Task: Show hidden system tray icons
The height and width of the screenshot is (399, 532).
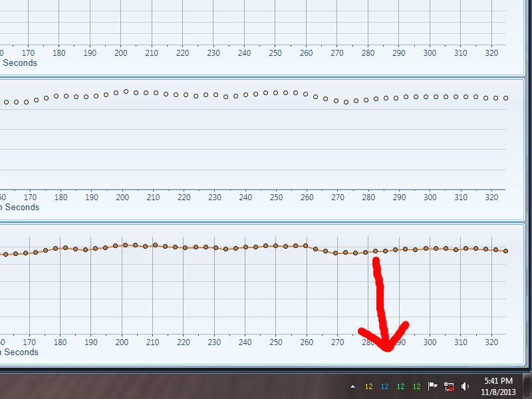Action: coord(353,386)
